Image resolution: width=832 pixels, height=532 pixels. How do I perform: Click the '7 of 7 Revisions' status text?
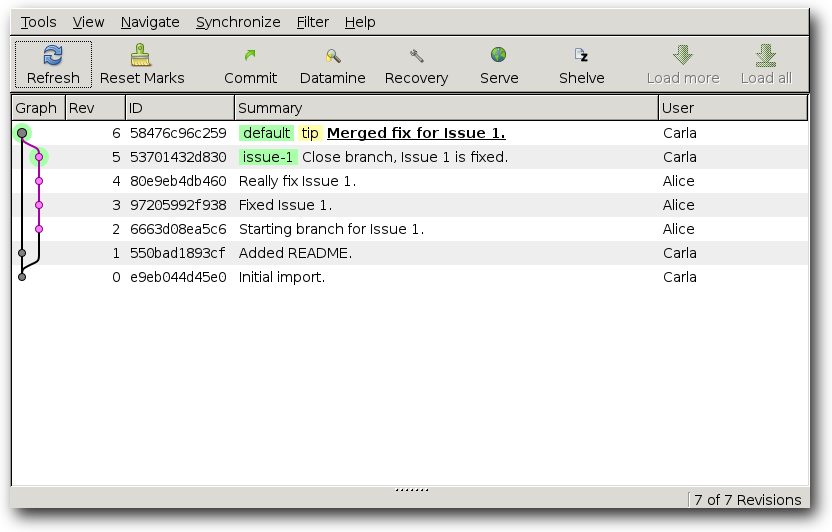click(x=748, y=500)
